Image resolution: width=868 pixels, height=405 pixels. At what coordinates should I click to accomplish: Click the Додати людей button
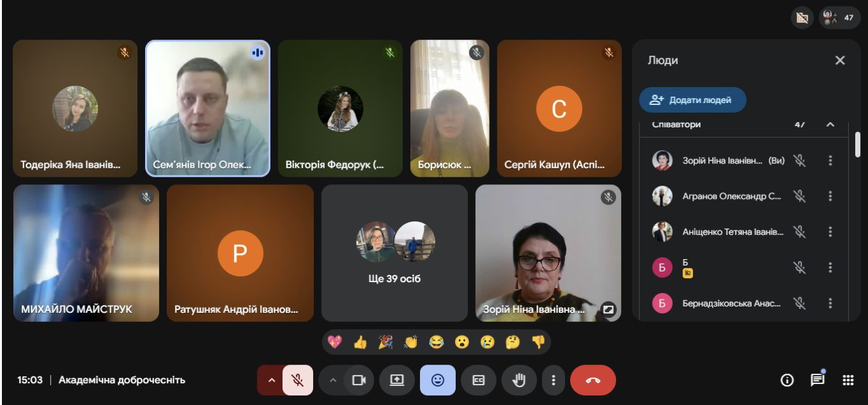(692, 100)
